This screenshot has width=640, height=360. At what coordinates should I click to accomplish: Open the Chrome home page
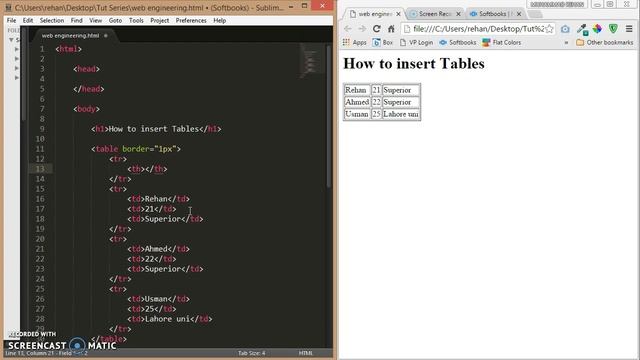391,29
